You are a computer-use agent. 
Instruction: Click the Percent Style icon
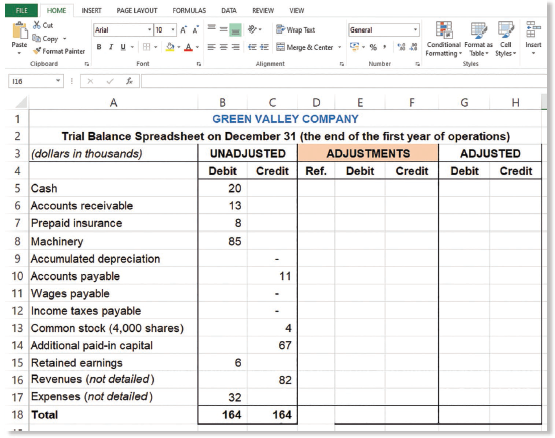click(x=373, y=47)
